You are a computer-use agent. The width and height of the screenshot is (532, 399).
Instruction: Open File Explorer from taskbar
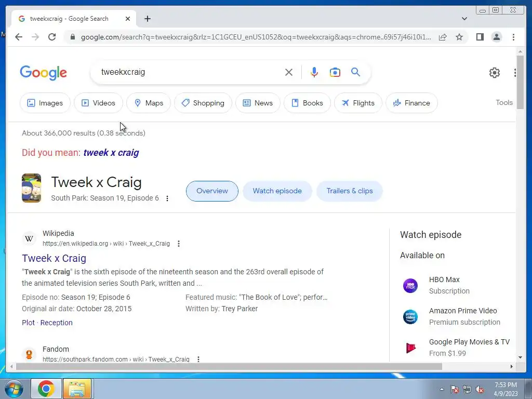click(x=77, y=389)
